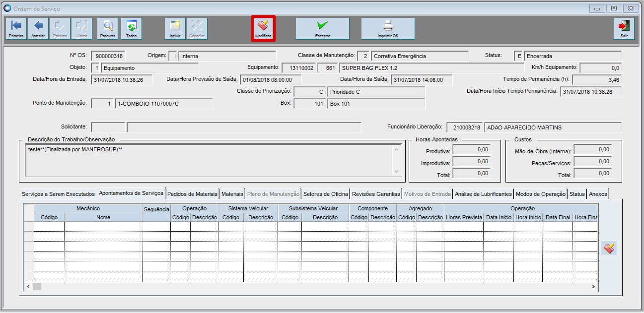Open the Anexos tab
This screenshot has height=313, width=644.
pos(598,194)
